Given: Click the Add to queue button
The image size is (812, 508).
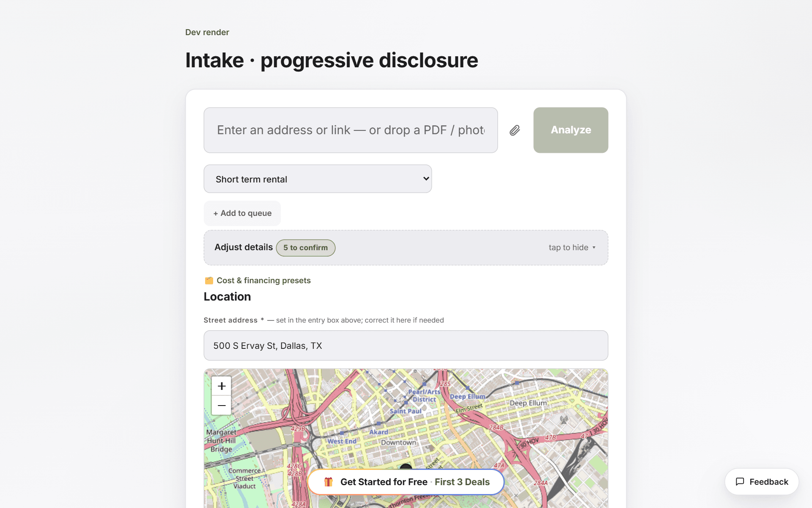Looking at the screenshot, I should (x=242, y=213).
